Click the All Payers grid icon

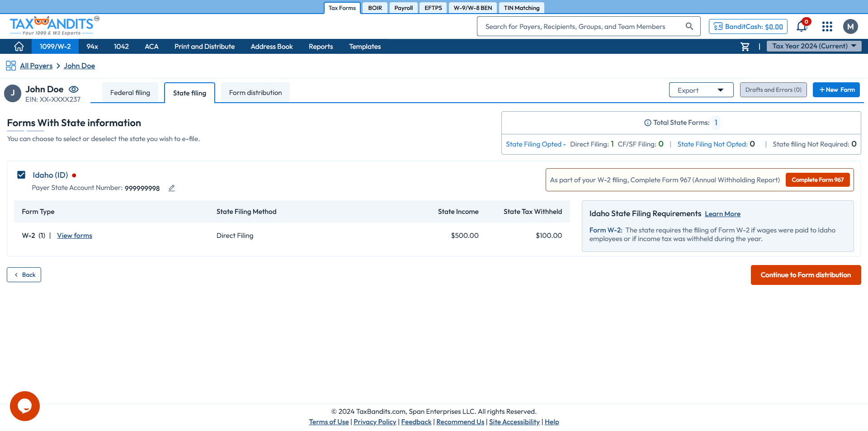tap(11, 66)
